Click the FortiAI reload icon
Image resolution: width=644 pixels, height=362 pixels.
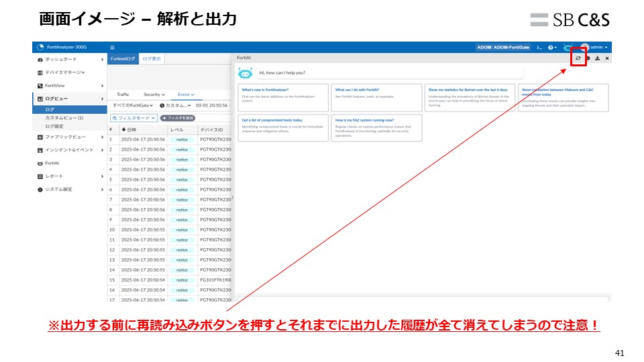578,59
